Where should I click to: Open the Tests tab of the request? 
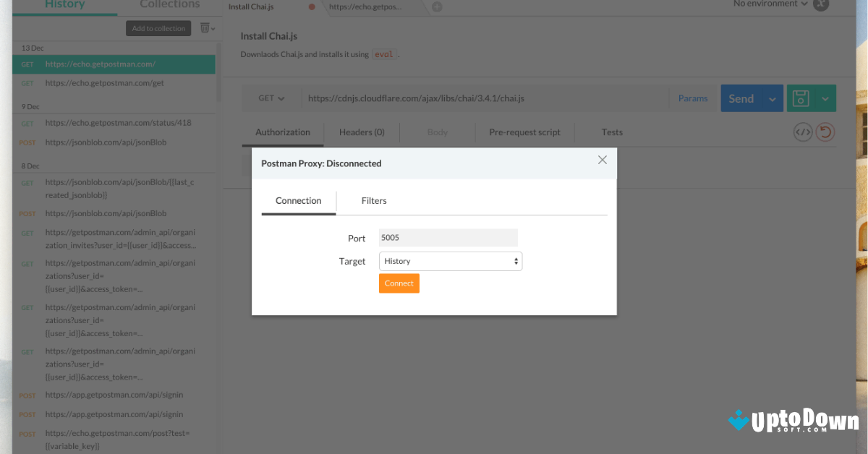(x=612, y=132)
